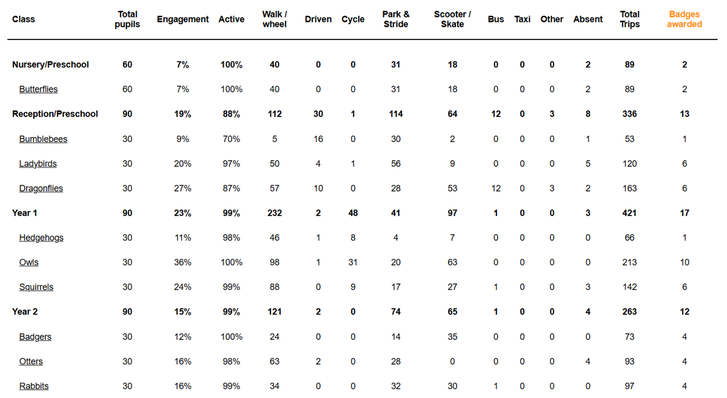This screenshot has height=398, width=727.
Task: Open the Squirrels class link
Action: tap(36, 287)
